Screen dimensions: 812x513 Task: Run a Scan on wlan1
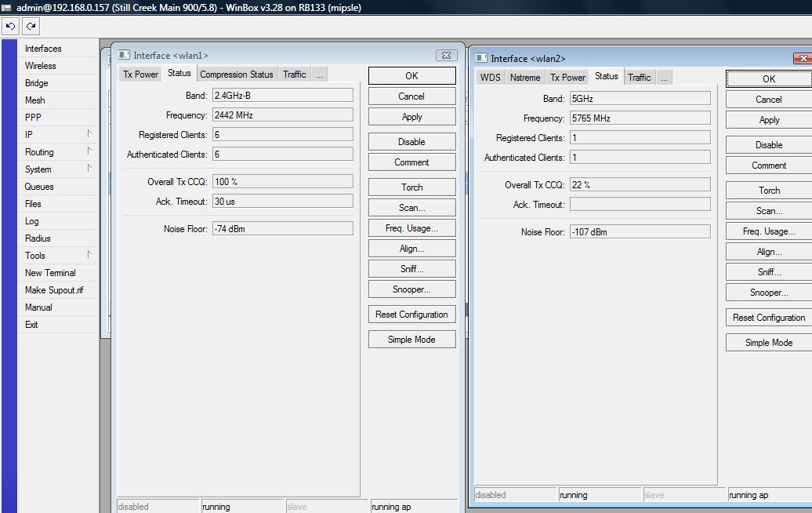pyautogui.click(x=411, y=207)
